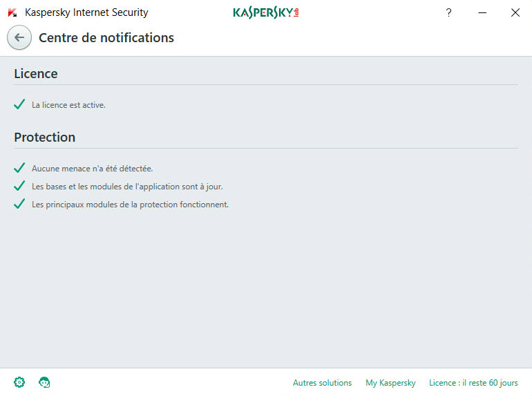Open settings via the gear icon

coord(19,382)
